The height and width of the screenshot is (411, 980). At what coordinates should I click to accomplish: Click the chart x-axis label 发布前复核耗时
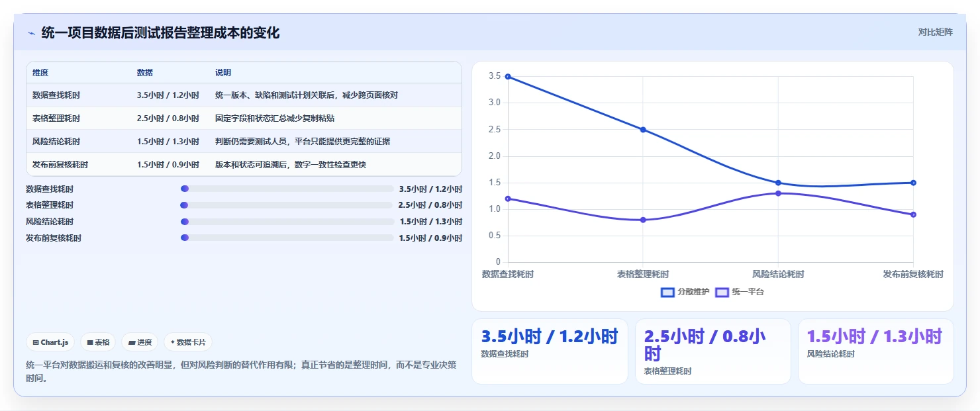click(913, 274)
